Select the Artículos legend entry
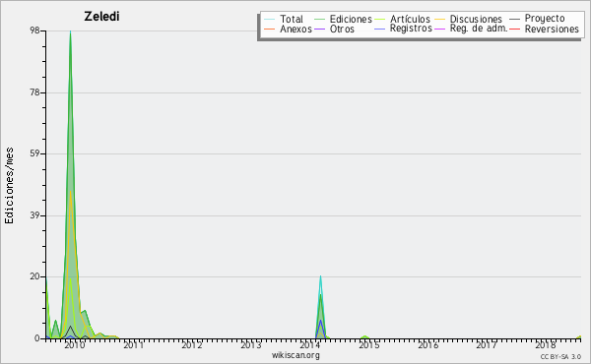 (x=403, y=19)
